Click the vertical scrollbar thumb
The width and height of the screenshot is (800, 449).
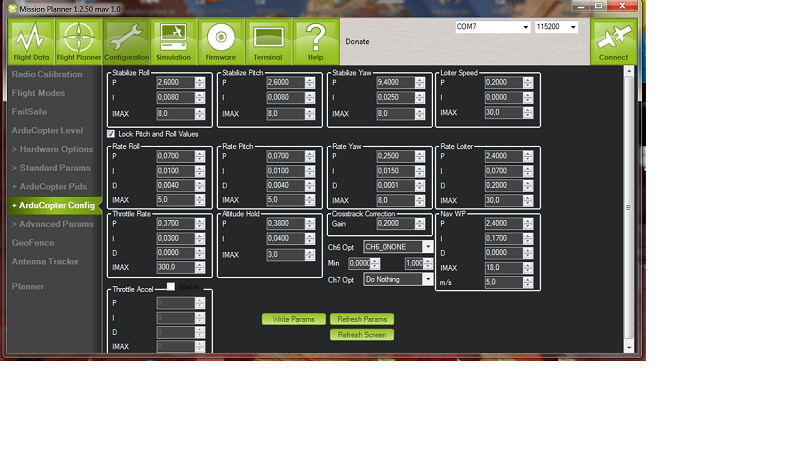point(629,208)
